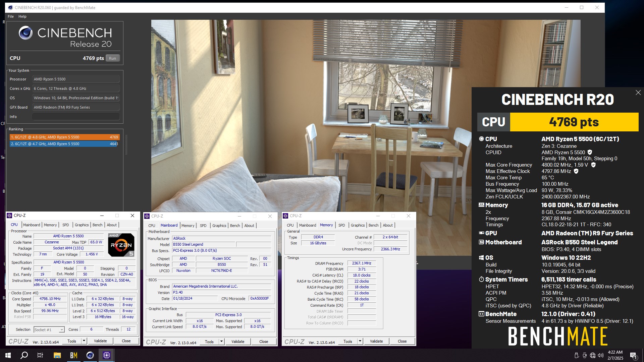
Task: Select ranking entry 6C/12T @ 4.8 GHz
Action: tap(64, 137)
